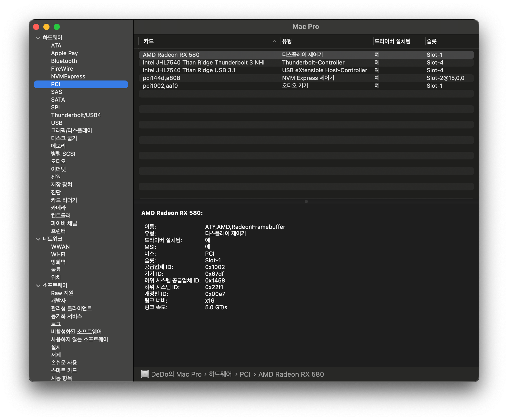The width and height of the screenshot is (508, 420).
Task: Sort by 유형 column header
Action: click(x=287, y=41)
